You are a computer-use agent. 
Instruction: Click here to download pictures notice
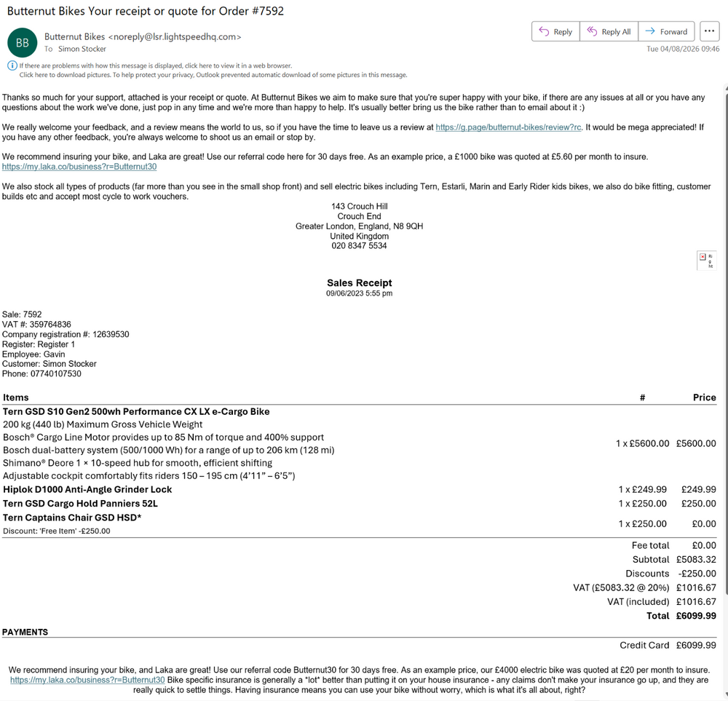pos(213,75)
